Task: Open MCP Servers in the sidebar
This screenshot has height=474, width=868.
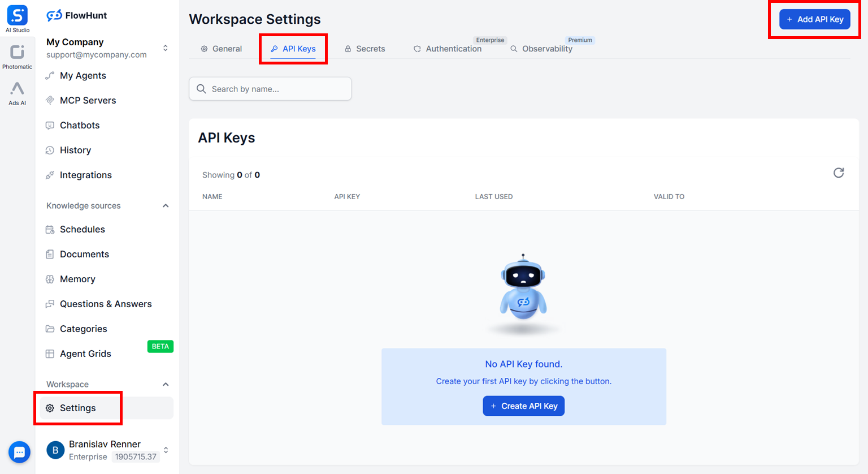Action: (x=88, y=101)
